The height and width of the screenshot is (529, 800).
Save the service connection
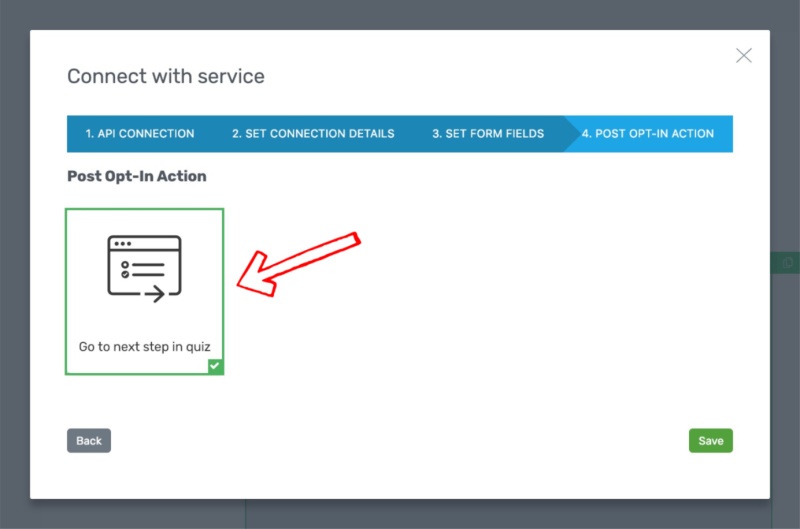pyautogui.click(x=711, y=441)
